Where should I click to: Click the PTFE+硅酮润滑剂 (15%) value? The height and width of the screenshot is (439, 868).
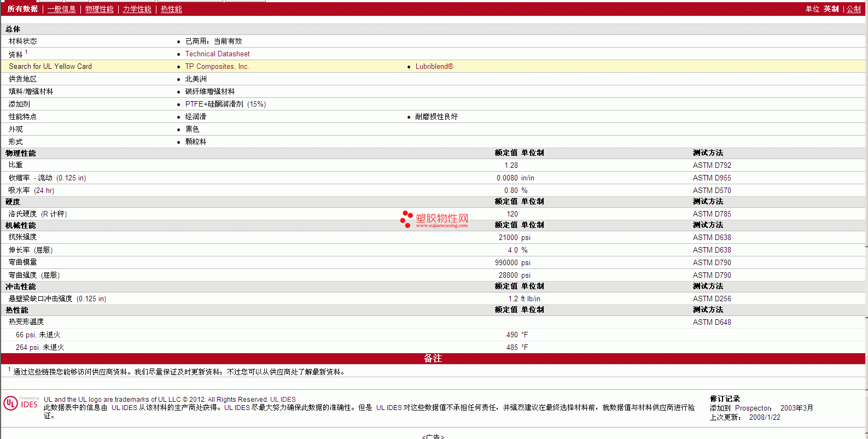[225, 104]
